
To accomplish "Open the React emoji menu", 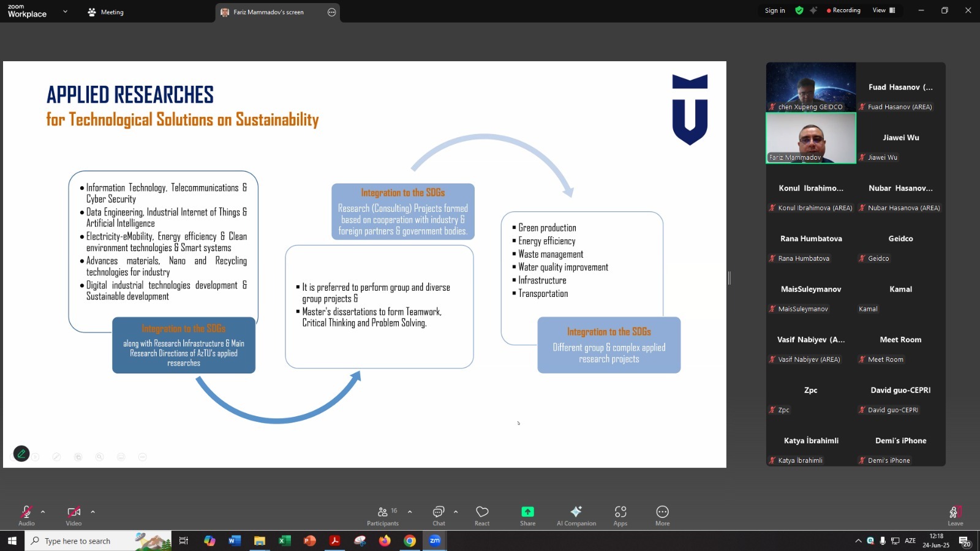I will pyautogui.click(x=482, y=514).
